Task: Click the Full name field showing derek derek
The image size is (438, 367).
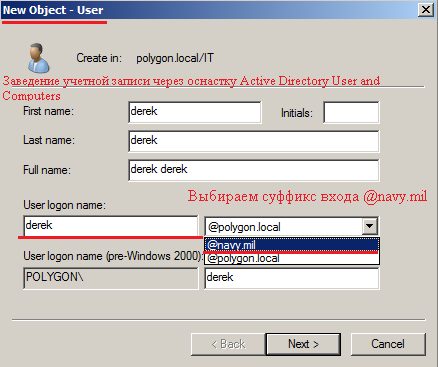Action: 254,170
